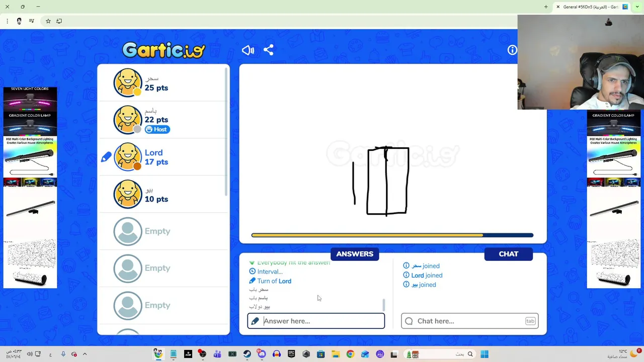Image resolution: width=644 pixels, height=362 pixels.
Task: Select Lord's player avatar
Action: 128,157
